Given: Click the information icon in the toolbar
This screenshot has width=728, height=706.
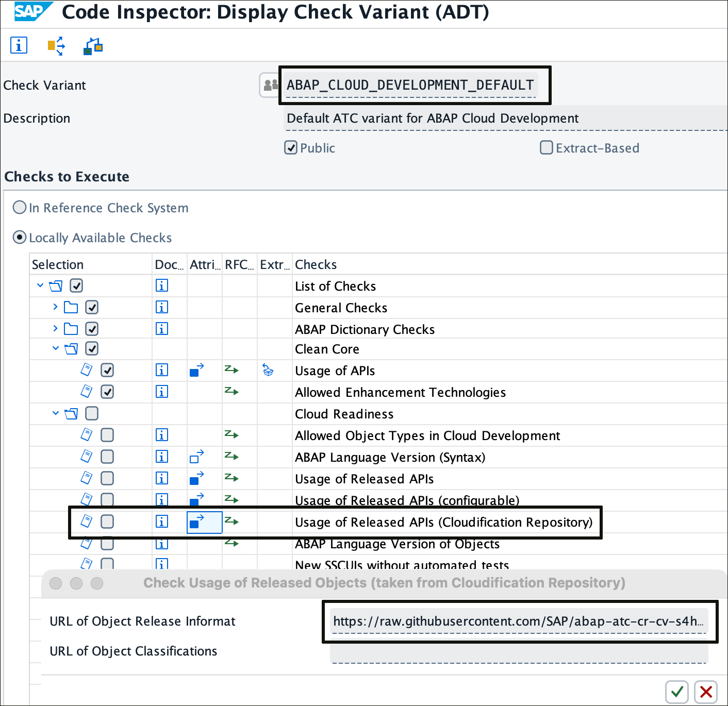Looking at the screenshot, I should 19,45.
